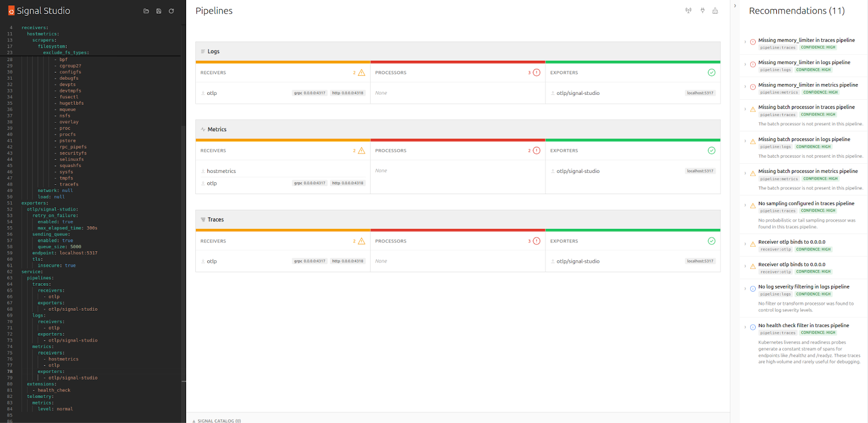Click the grpc 0.0.0.0:4317 badge in Logs
Image resolution: width=868 pixels, height=423 pixels.
(310, 93)
